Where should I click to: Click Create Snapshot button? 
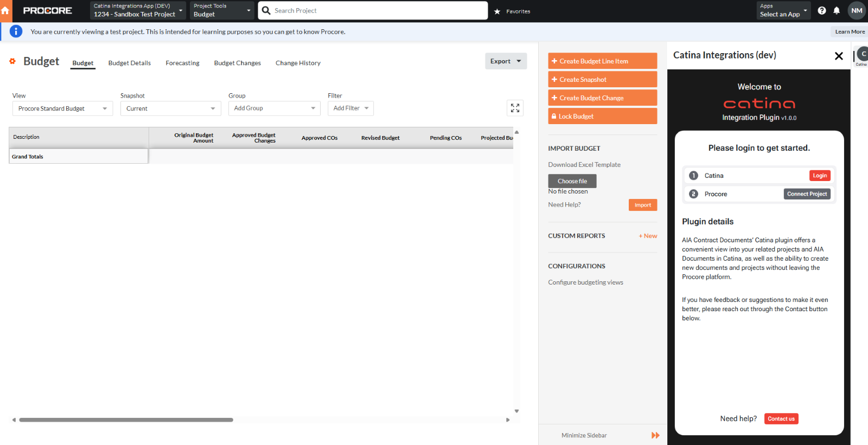(x=602, y=80)
